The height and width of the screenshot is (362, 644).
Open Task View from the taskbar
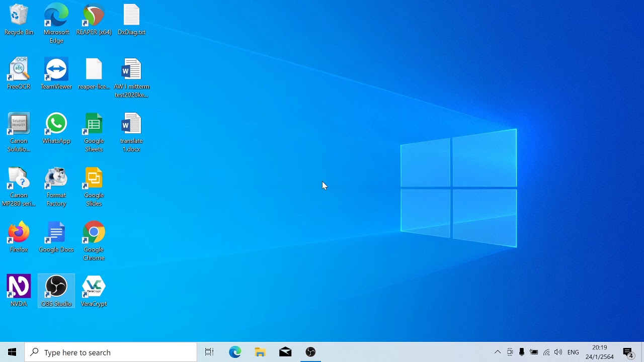click(x=209, y=352)
